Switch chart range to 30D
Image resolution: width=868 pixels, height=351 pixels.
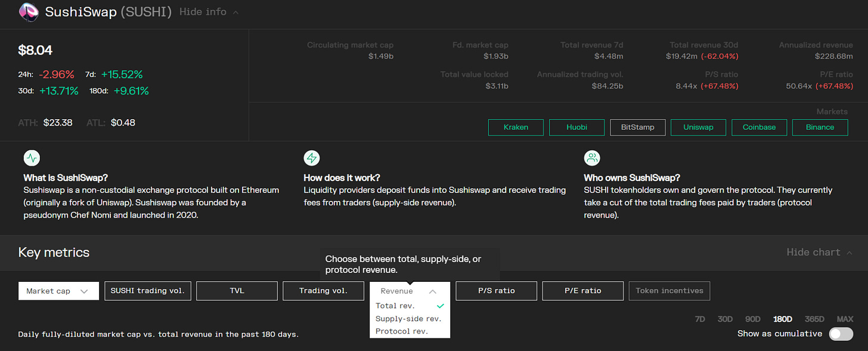[x=725, y=319]
